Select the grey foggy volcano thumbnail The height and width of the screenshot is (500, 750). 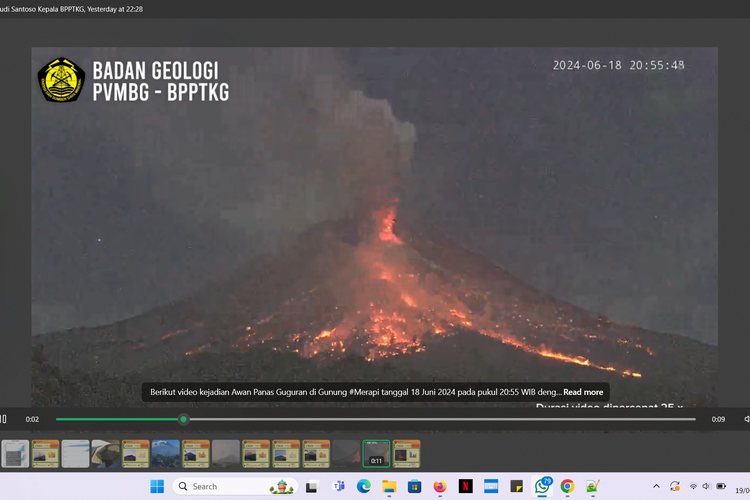226,454
